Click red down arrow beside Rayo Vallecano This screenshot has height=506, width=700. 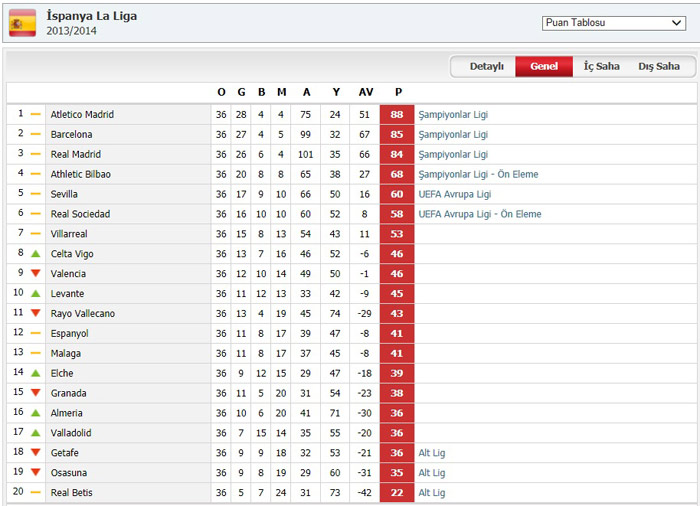pyautogui.click(x=36, y=314)
